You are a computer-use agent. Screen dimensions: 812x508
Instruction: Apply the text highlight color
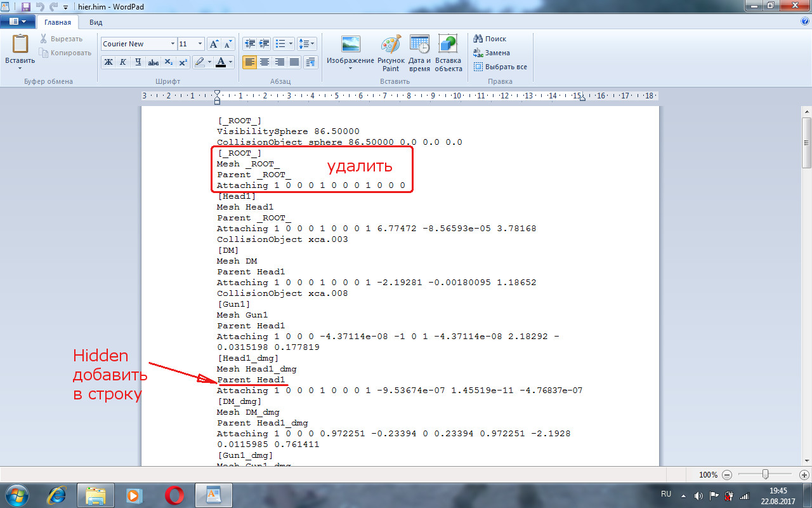pyautogui.click(x=199, y=62)
